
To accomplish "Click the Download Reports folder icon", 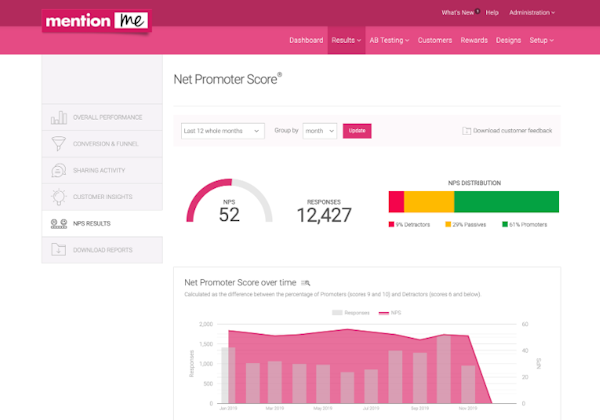I will pos(59,249).
